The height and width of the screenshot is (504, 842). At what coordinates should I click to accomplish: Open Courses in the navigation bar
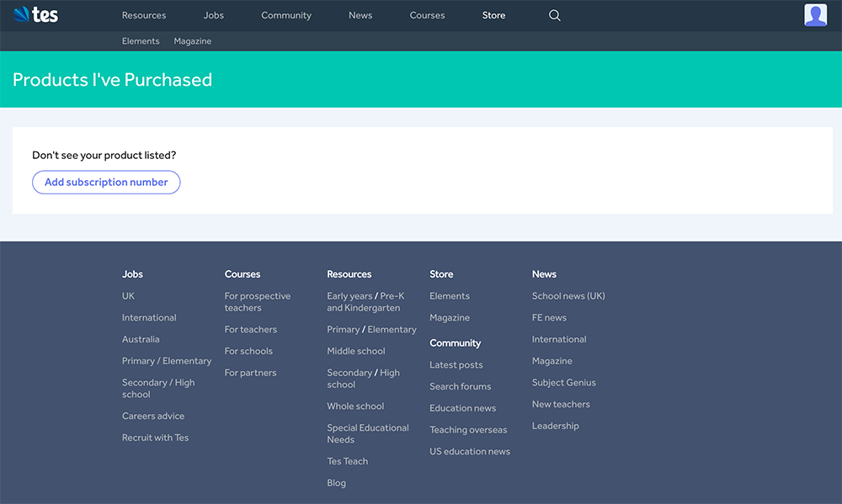pos(427,15)
